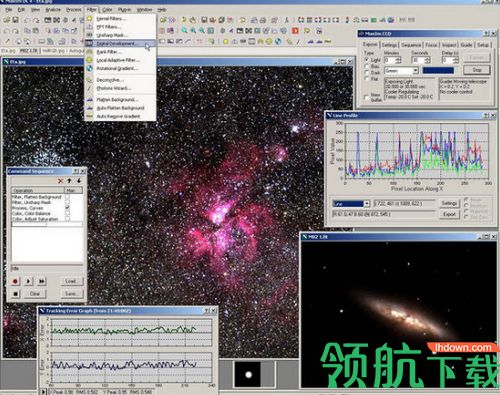Click the Minutes spinner arrows
Image resolution: width=500 pixels, height=395 pixels.
(x=398, y=60)
